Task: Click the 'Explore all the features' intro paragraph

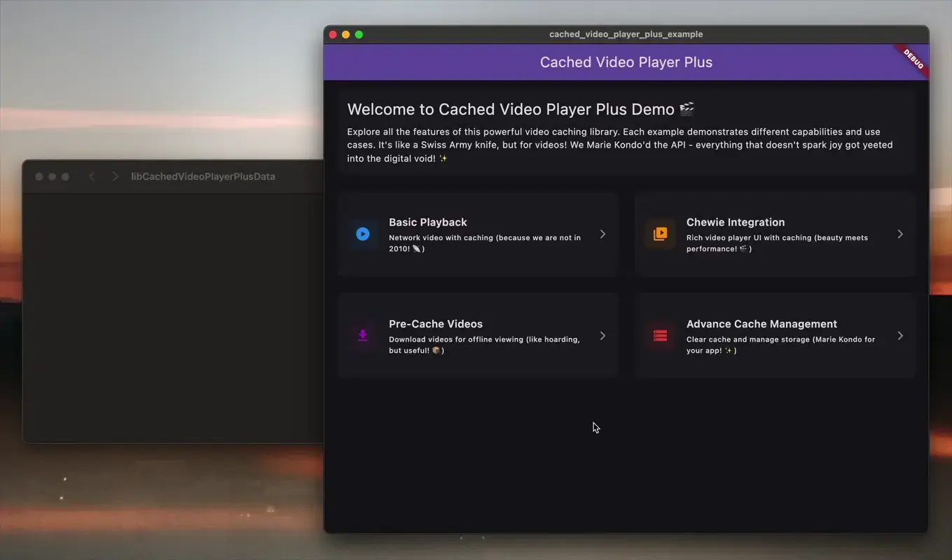Action: [620, 145]
